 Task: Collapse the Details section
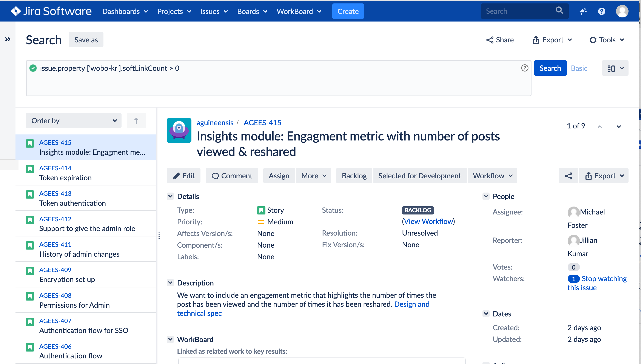pos(170,196)
